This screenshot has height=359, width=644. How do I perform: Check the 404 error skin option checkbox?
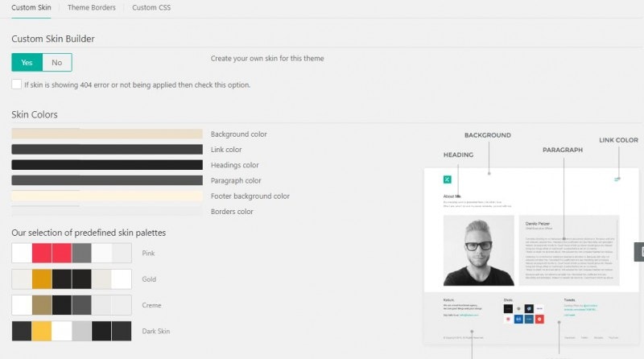[x=17, y=84]
